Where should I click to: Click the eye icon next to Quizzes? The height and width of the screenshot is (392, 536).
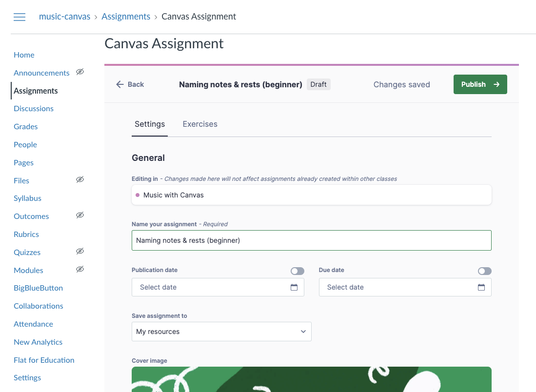pyautogui.click(x=79, y=251)
